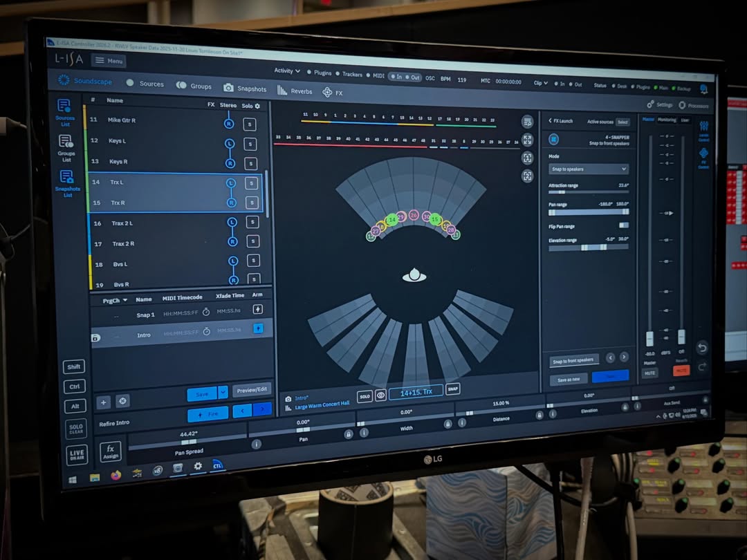Viewport: 747px width, 560px height.
Task: Click the redo arrow
Action: [703, 366]
